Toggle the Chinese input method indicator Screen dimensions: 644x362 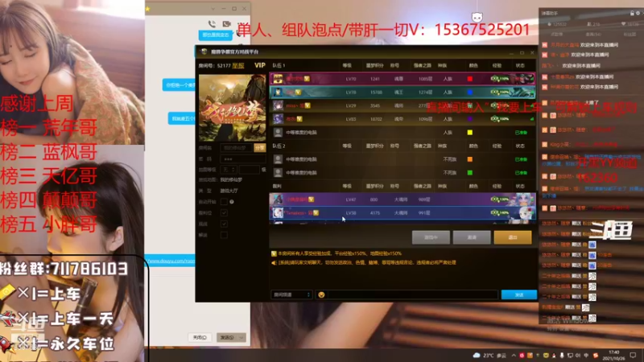click(x=587, y=356)
